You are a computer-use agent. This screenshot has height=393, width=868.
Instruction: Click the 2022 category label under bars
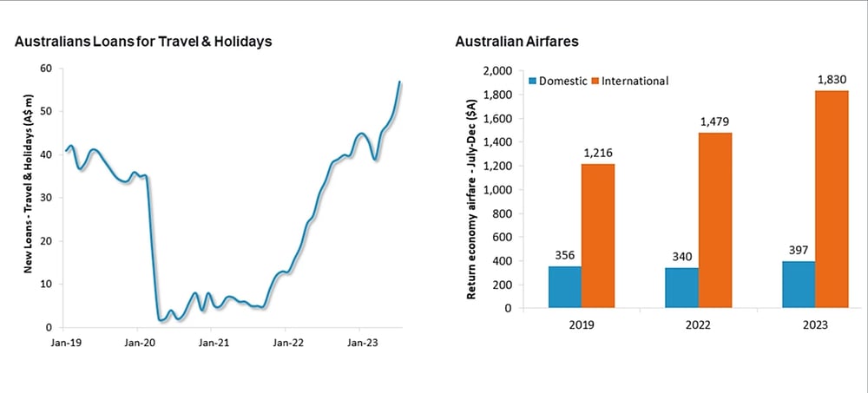[699, 325]
